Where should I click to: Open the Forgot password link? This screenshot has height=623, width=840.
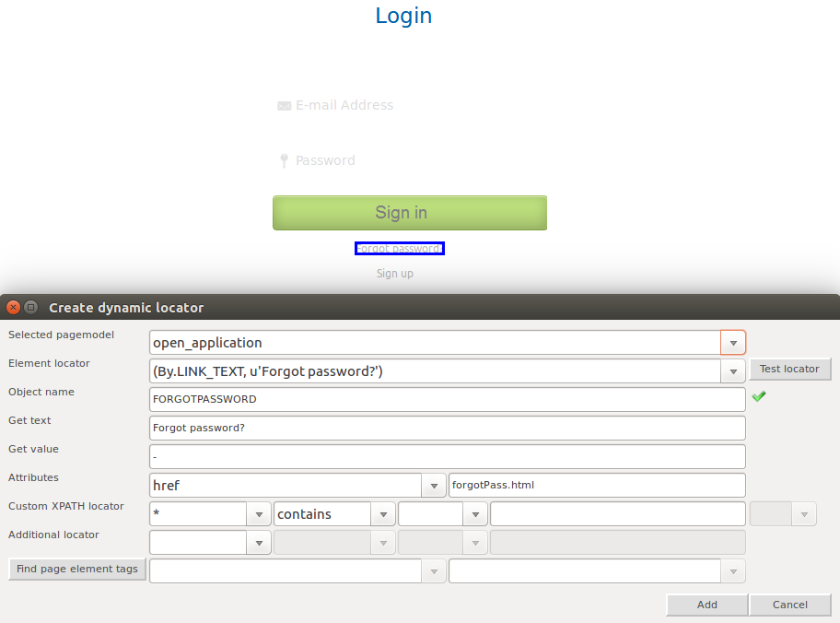(x=400, y=248)
